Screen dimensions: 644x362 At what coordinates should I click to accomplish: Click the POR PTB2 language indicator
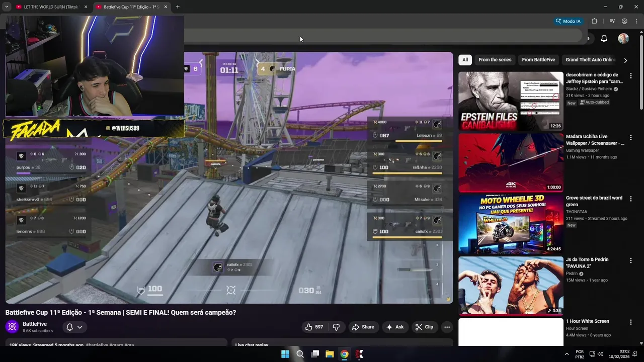coord(580,354)
